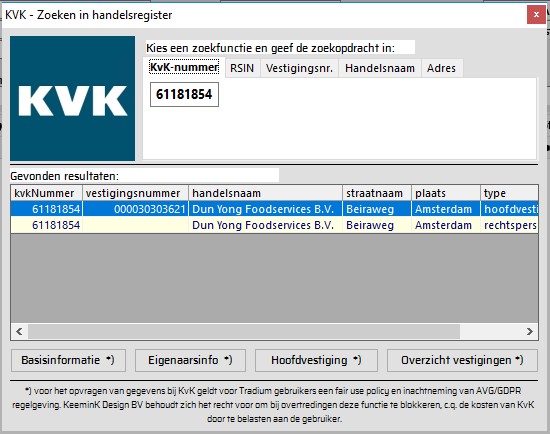Click the straatnaam column header
The image size is (550, 434).
click(x=377, y=193)
